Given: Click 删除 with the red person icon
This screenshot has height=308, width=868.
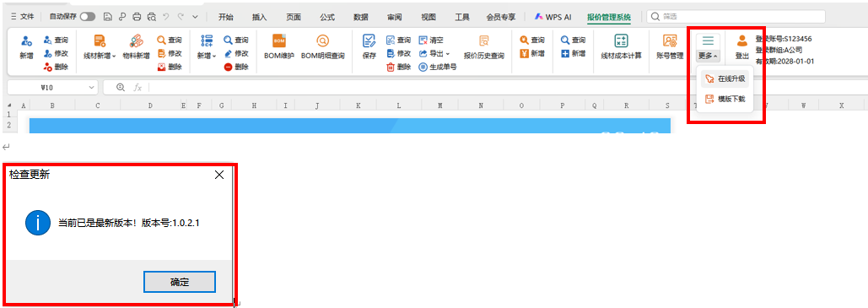Looking at the screenshot, I should coord(56,67).
